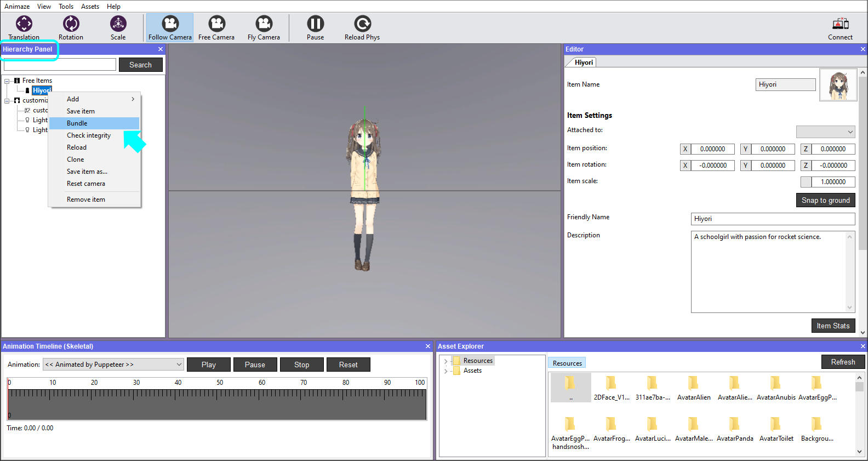Switch to Fly Camera mode
Viewport: 868px width, 461px height.
coord(264,27)
